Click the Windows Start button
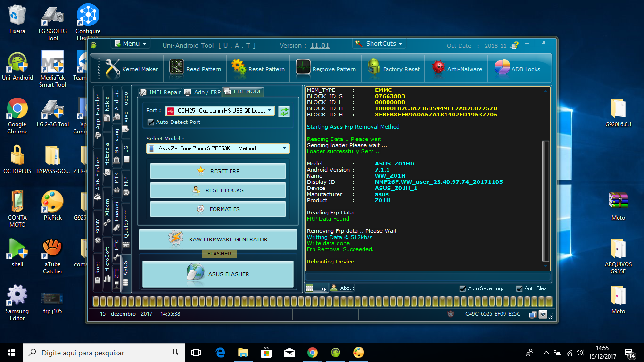The image size is (644, 362). 11,352
